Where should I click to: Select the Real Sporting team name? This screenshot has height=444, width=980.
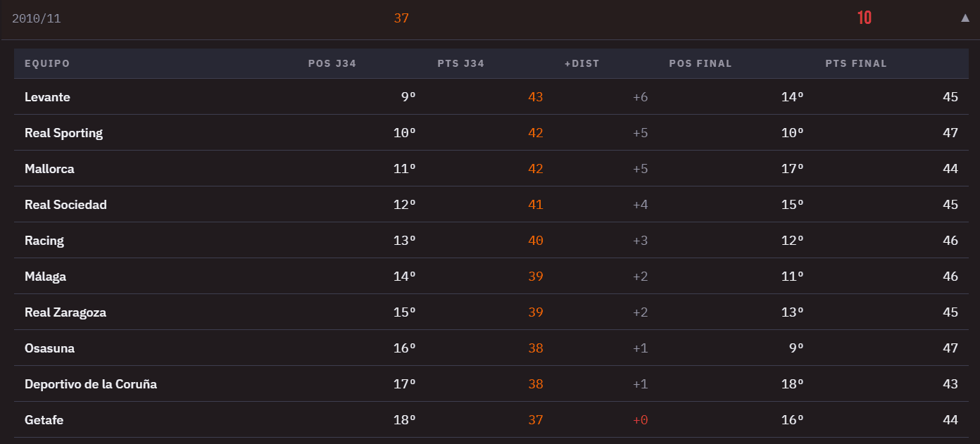pos(63,133)
